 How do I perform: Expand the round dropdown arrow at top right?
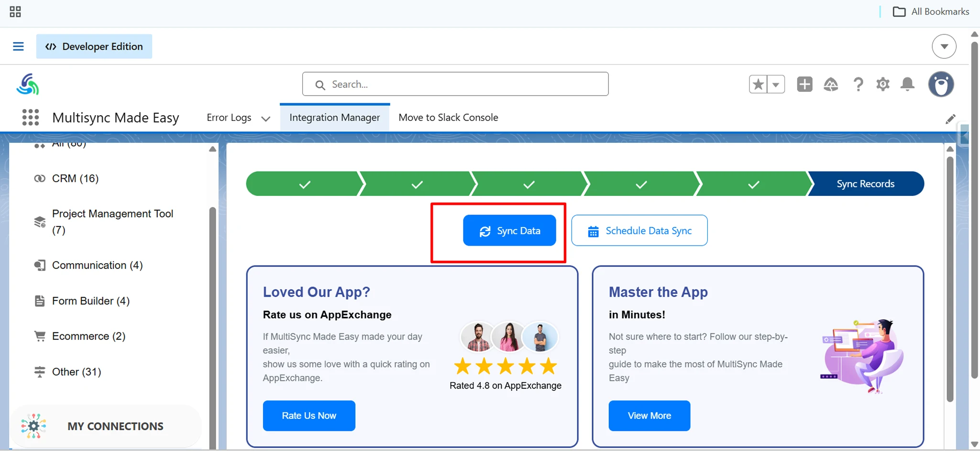(x=944, y=46)
